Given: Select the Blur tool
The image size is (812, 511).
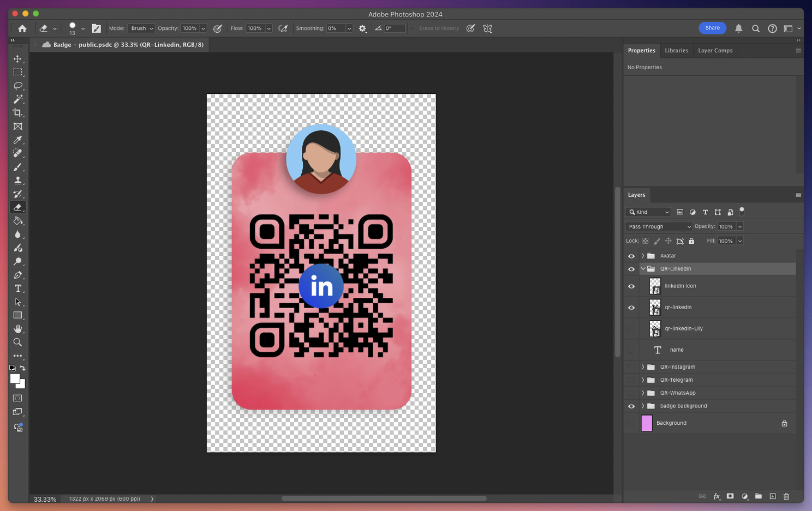Looking at the screenshot, I should click(x=17, y=235).
